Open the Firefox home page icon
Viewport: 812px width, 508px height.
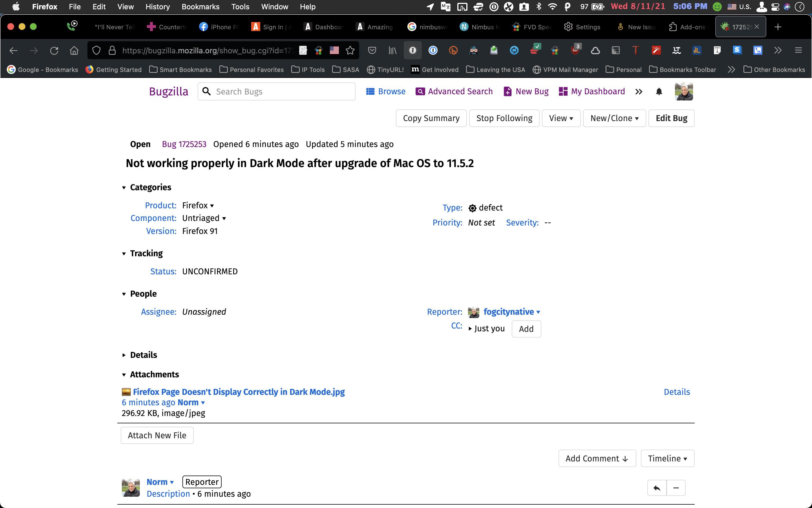click(x=74, y=51)
